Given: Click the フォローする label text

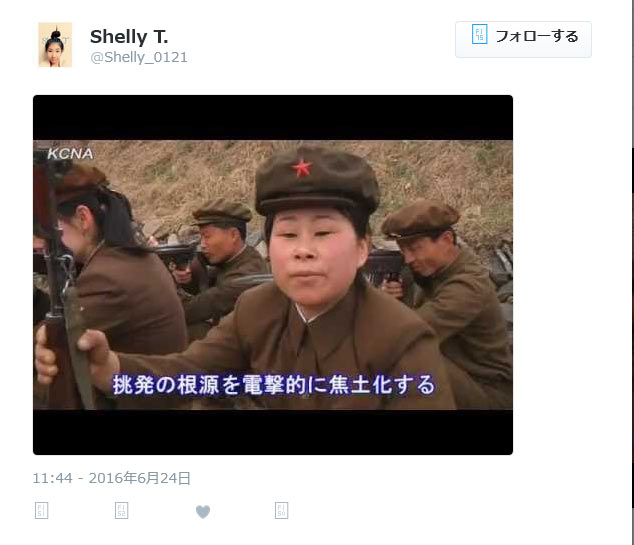Looking at the screenshot, I should click(x=537, y=36).
